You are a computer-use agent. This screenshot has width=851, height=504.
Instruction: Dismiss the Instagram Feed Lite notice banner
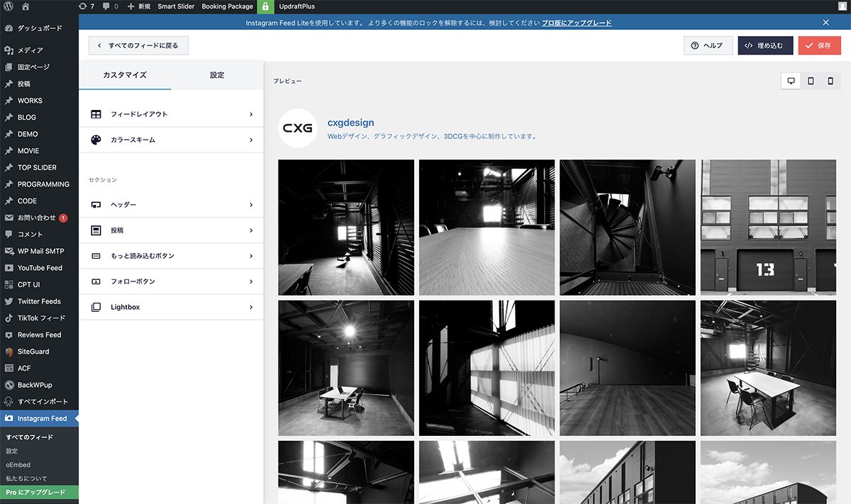(x=825, y=23)
